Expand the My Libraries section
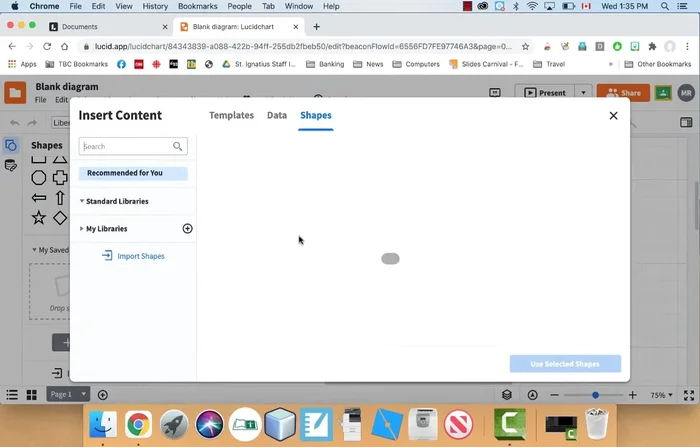Image resolution: width=700 pixels, height=447 pixels. pyautogui.click(x=82, y=229)
